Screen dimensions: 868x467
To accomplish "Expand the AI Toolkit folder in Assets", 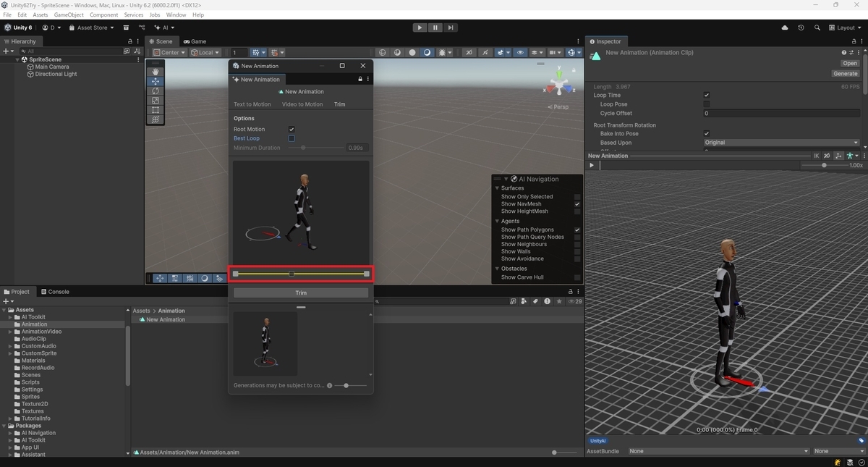I will pyautogui.click(x=10, y=317).
